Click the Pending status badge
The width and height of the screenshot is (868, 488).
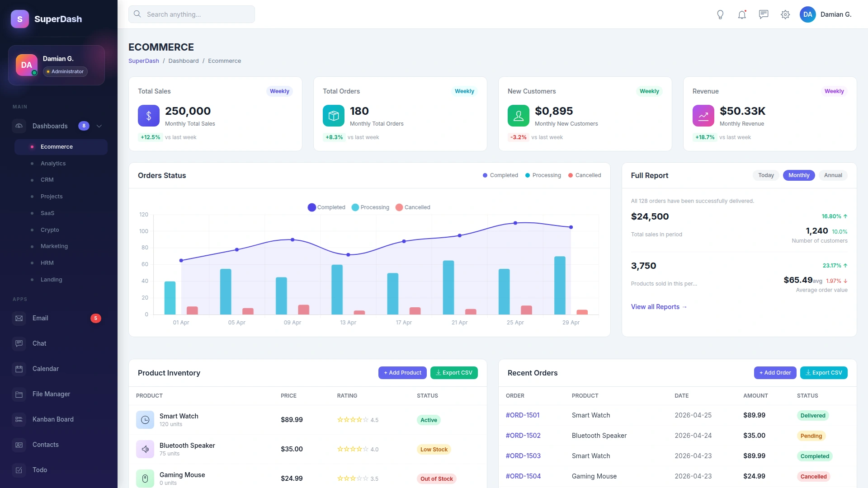click(x=811, y=436)
